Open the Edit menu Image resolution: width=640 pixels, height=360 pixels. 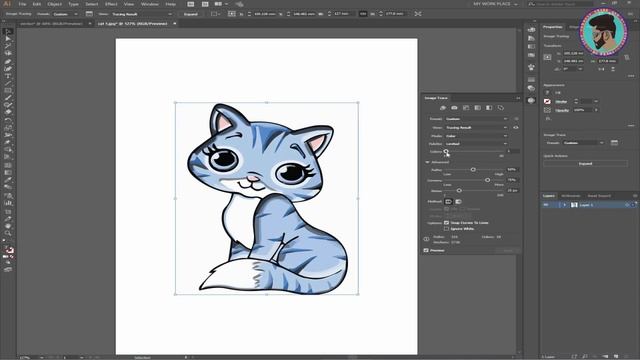37,4
